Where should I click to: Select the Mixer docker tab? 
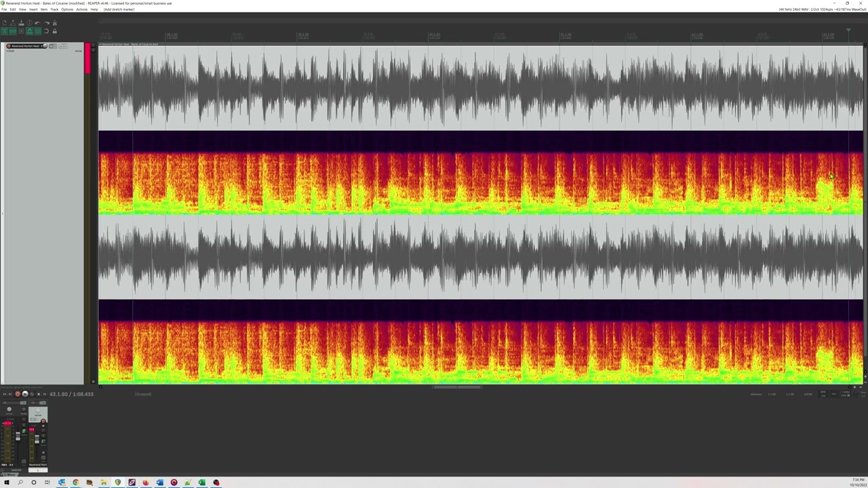pyautogui.click(x=10, y=474)
